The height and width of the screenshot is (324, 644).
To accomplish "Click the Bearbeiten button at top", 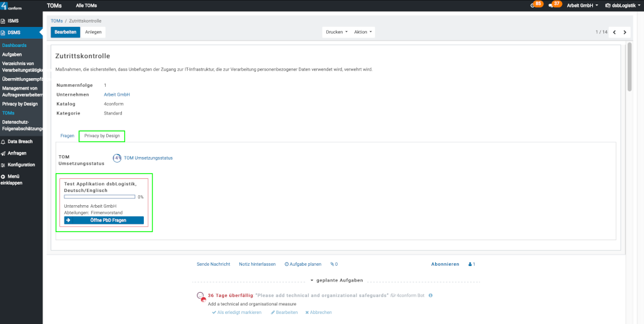I will pos(65,32).
